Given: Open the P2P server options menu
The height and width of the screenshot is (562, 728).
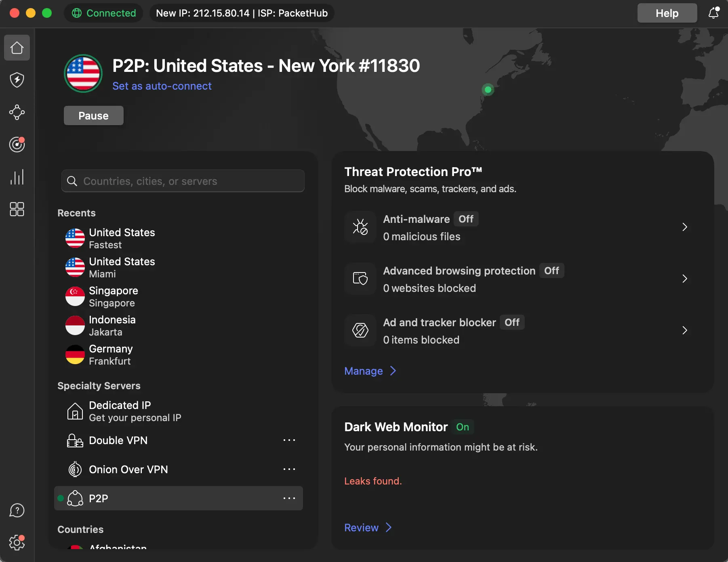Looking at the screenshot, I should (289, 498).
